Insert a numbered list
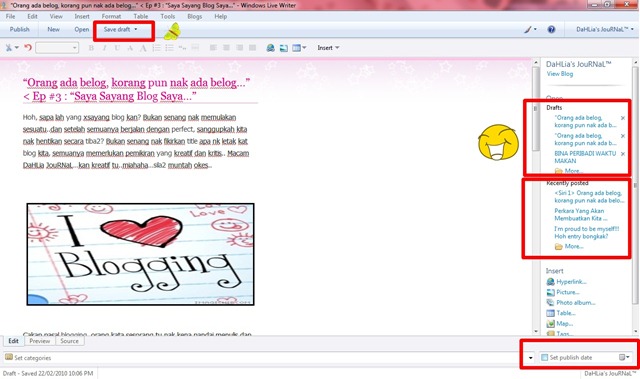 point(156,48)
